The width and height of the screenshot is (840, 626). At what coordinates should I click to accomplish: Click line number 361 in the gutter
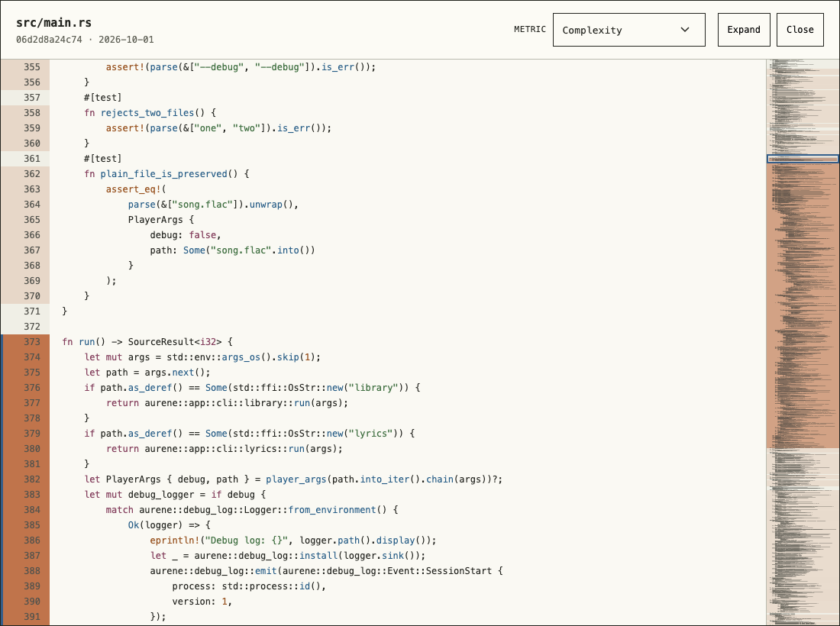coord(31,159)
